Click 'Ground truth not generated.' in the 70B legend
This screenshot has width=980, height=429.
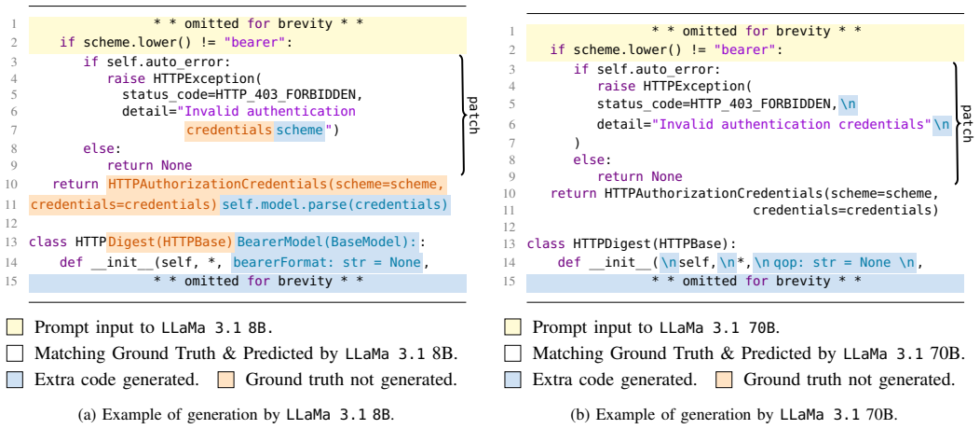(x=849, y=380)
